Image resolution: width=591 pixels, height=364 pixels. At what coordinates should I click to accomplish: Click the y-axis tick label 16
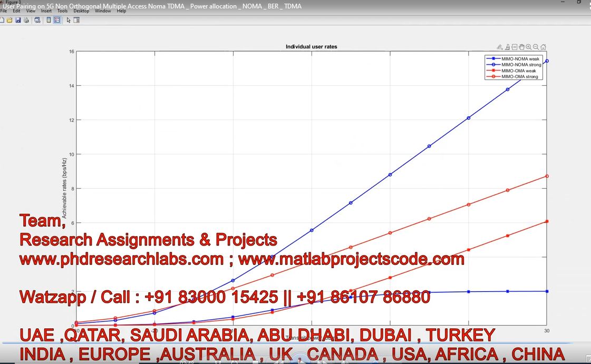(x=72, y=52)
